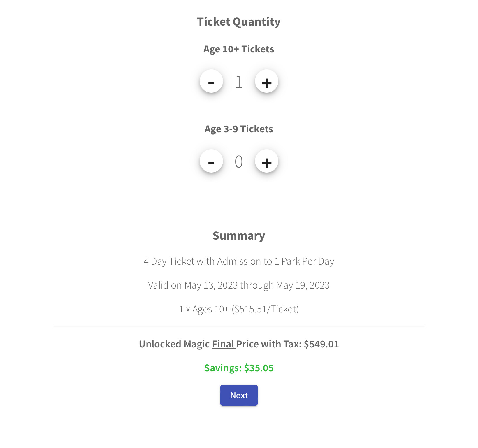
Task: Increase the Age 10+ ticket quantity
Action: click(x=266, y=81)
